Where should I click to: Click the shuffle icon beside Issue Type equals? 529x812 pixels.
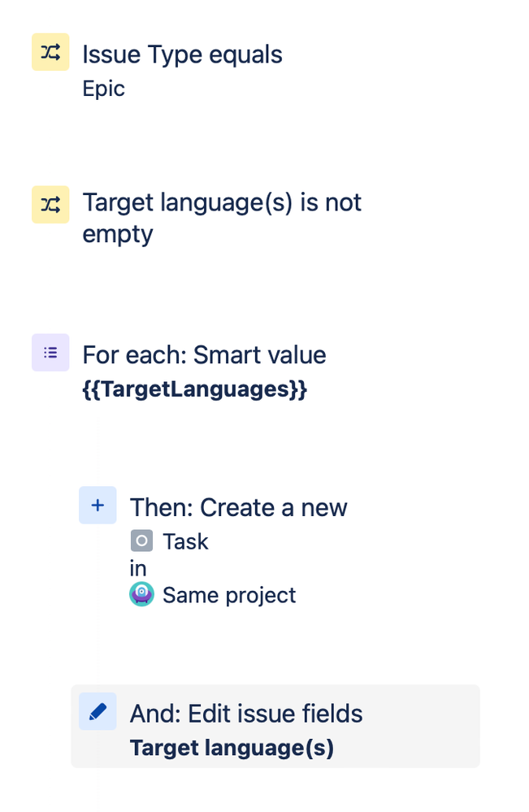50,52
